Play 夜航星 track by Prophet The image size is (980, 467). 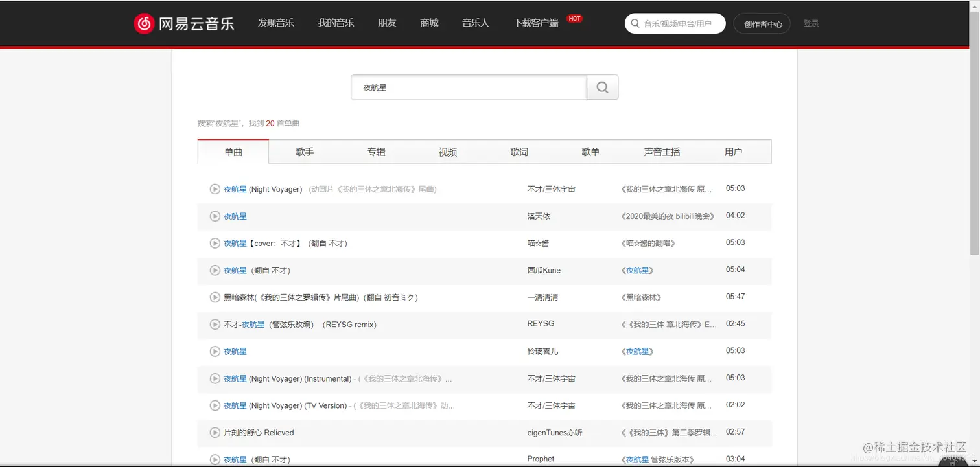[215, 459]
